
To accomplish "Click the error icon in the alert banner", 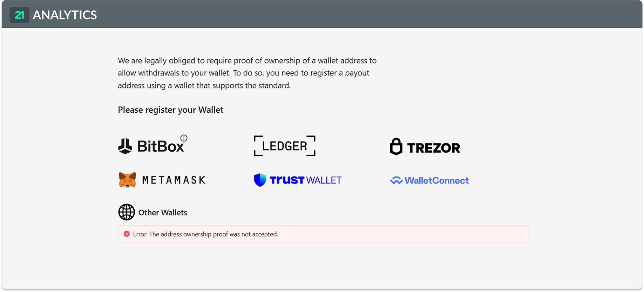I will pos(127,234).
